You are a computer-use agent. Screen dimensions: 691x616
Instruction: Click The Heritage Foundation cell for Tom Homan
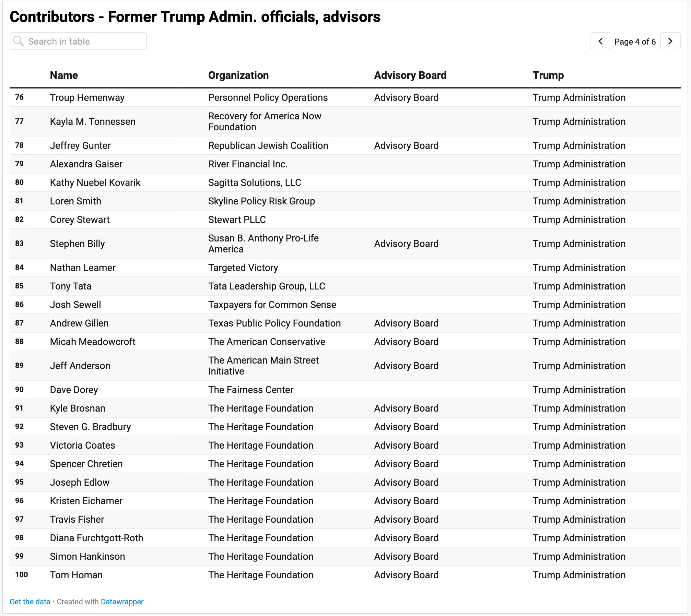point(261,575)
